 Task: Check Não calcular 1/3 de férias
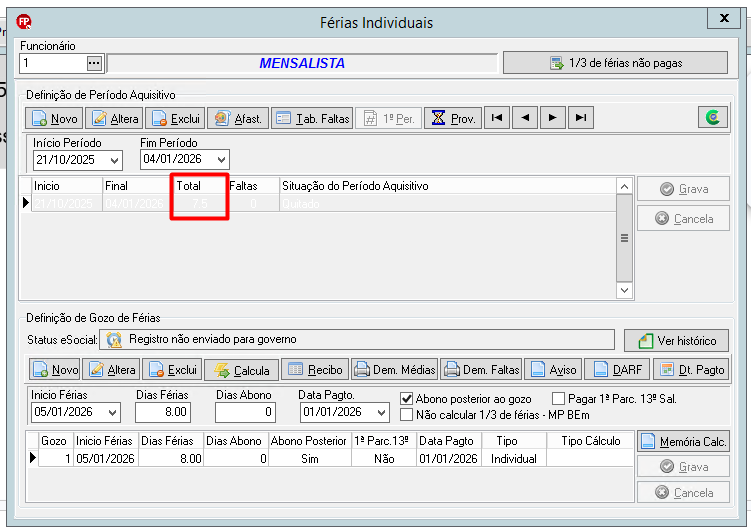(407, 415)
